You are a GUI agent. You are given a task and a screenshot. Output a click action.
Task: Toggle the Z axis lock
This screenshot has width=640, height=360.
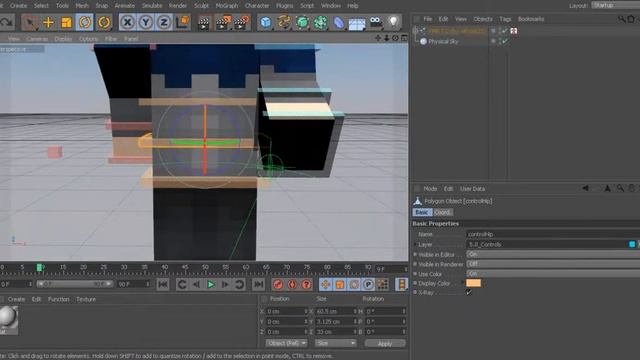(164, 22)
